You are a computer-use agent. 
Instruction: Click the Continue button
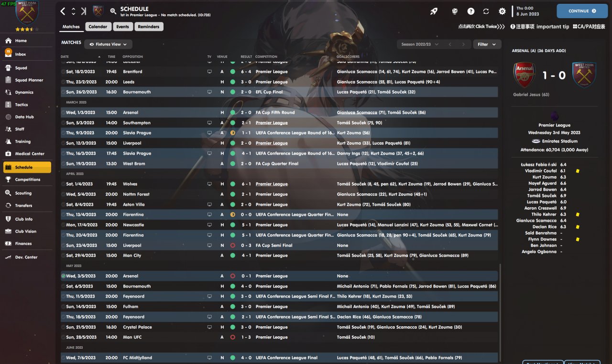tap(582, 11)
